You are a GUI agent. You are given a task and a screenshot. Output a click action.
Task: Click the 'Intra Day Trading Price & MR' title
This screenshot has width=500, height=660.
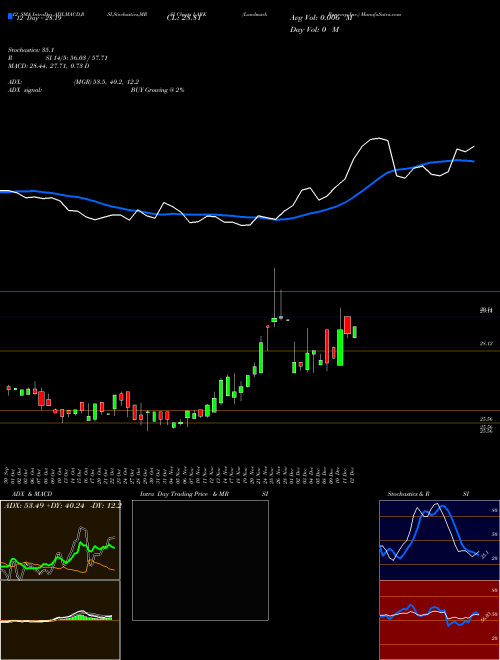(x=184, y=494)
